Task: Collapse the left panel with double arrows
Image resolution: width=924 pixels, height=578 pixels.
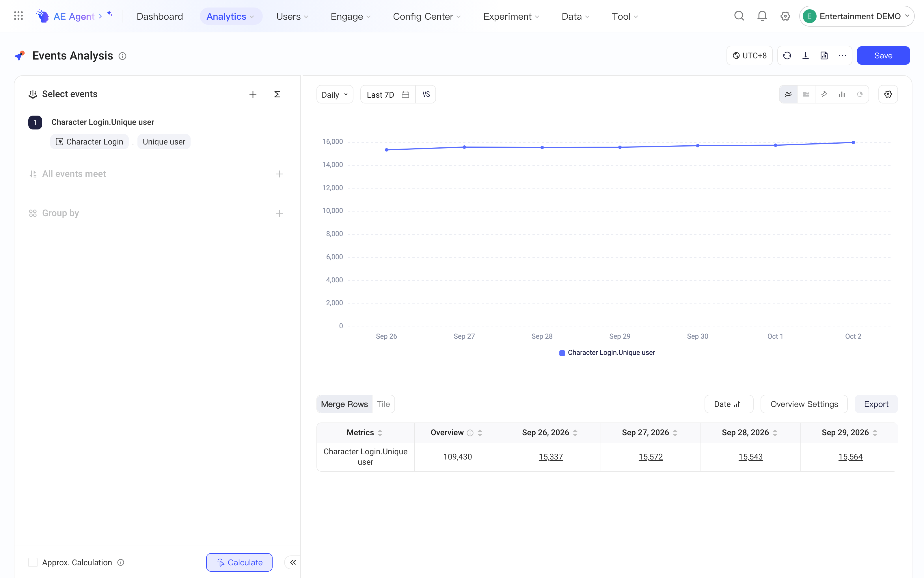Action: 293,562
